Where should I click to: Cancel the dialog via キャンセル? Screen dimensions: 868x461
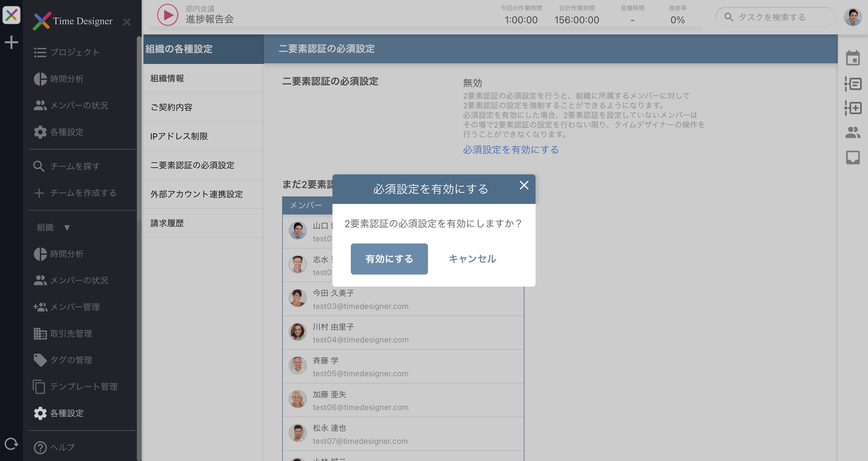(472, 259)
